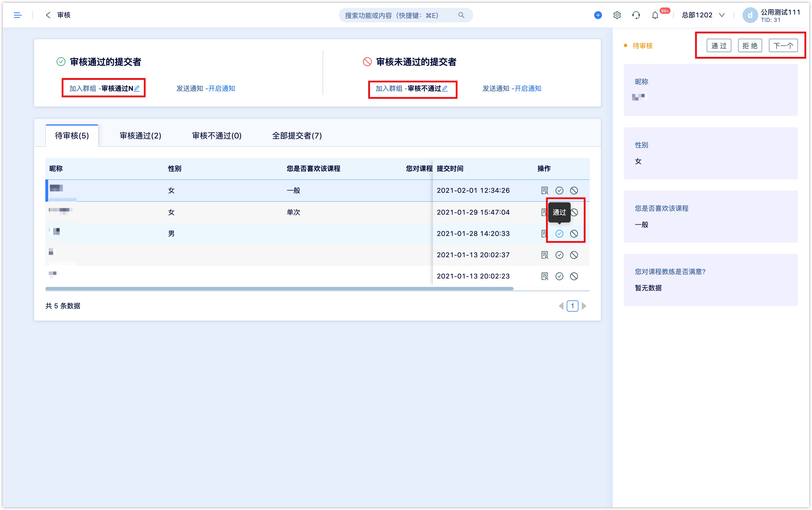Image resolution: width=812 pixels, height=510 pixels.
Task: Go back using the arrow beside 审核
Action: point(48,15)
